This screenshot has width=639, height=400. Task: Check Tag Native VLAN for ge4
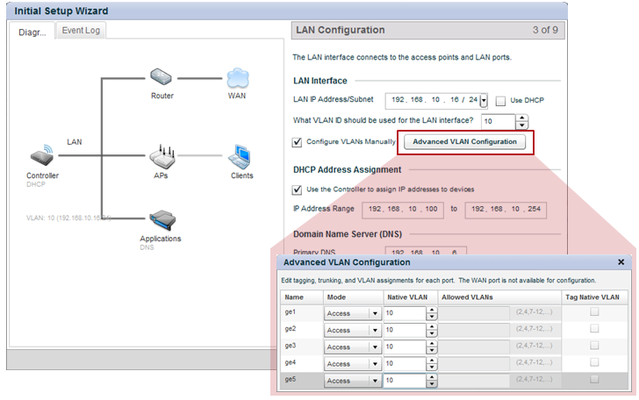[x=594, y=362]
